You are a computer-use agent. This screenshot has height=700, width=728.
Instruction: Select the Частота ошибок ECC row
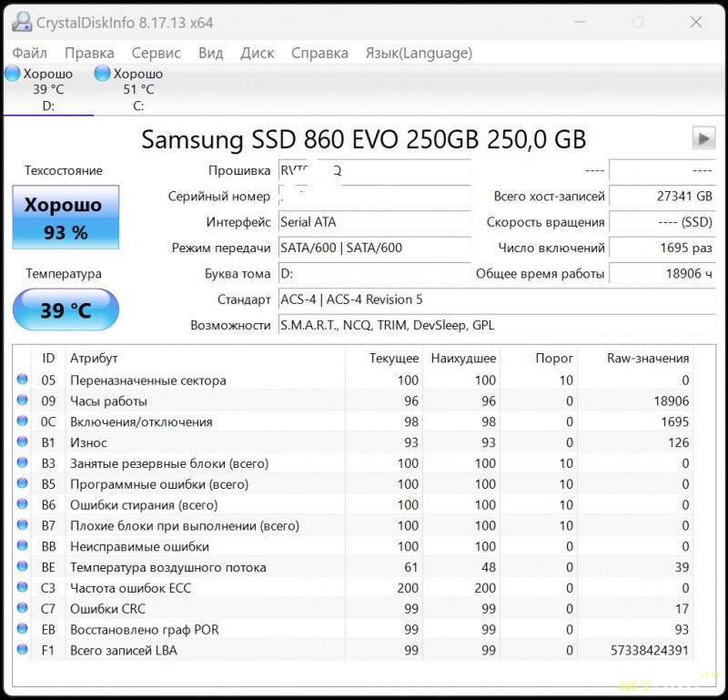[353, 588]
